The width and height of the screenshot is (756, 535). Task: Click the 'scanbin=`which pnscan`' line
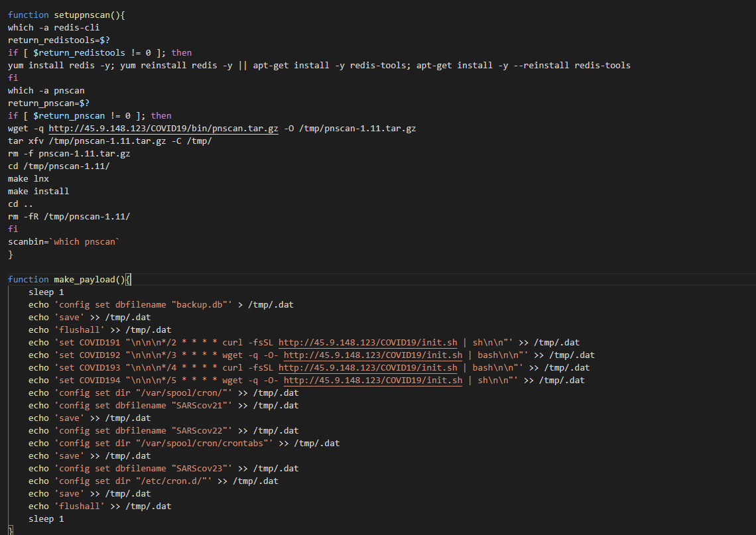(64, 241)
